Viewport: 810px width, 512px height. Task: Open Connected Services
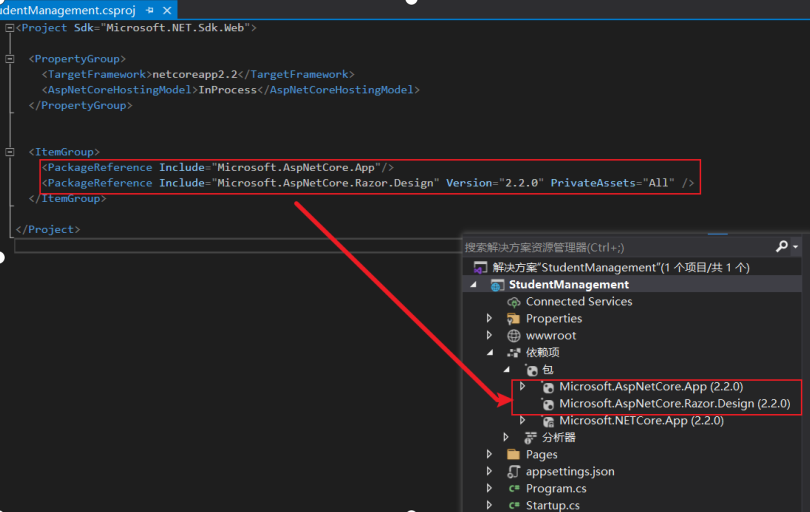[579, 301]
